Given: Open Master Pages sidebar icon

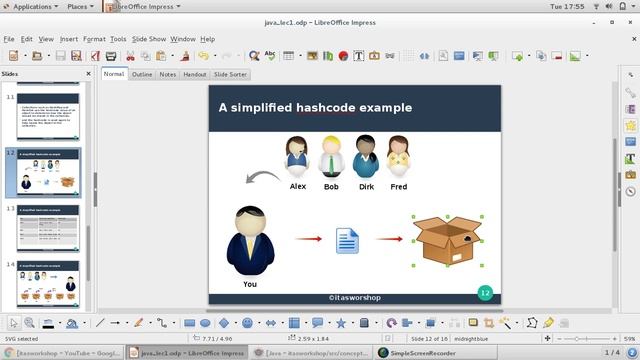Looking at the screenshot, I should tap(631, 142).
